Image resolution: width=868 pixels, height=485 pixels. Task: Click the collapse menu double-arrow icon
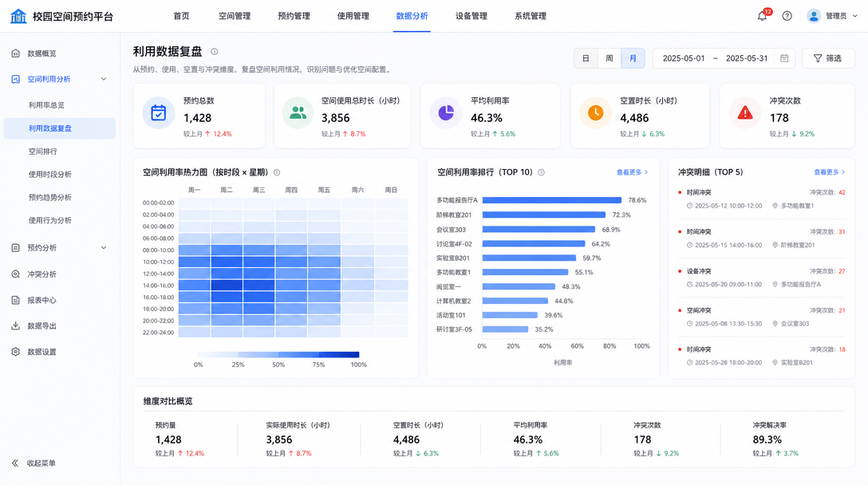pos(15,463)
